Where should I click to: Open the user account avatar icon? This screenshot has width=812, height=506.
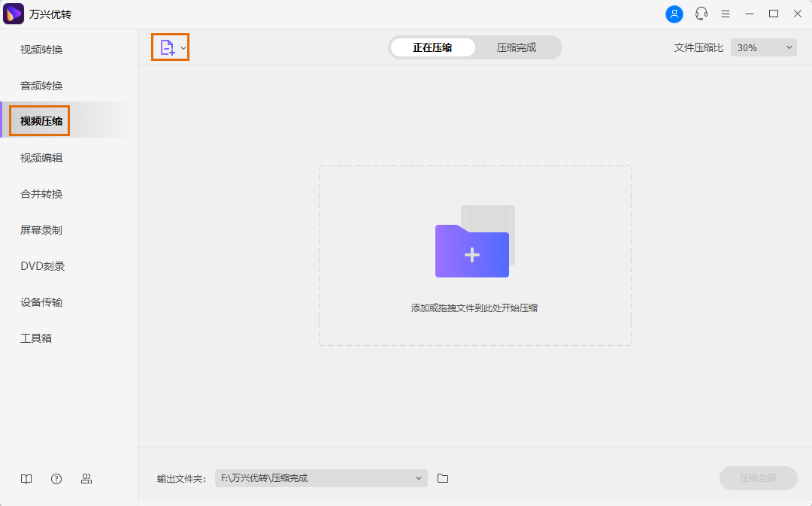[674, 14]
